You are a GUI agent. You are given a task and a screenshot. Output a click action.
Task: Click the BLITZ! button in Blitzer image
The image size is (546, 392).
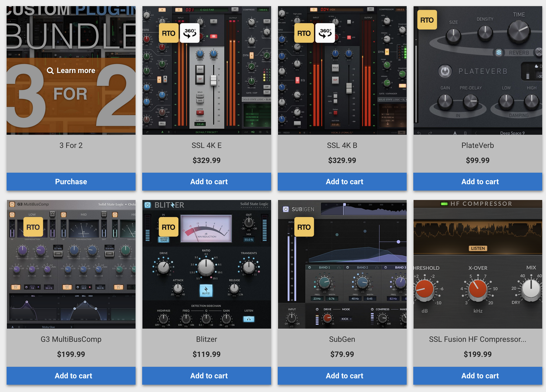(206, 290)
